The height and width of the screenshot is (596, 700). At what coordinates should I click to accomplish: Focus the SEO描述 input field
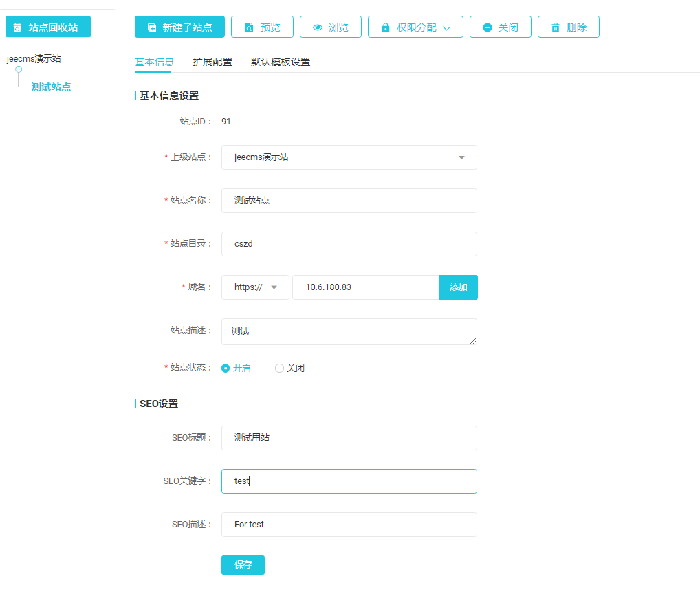[x=349, y=524]
